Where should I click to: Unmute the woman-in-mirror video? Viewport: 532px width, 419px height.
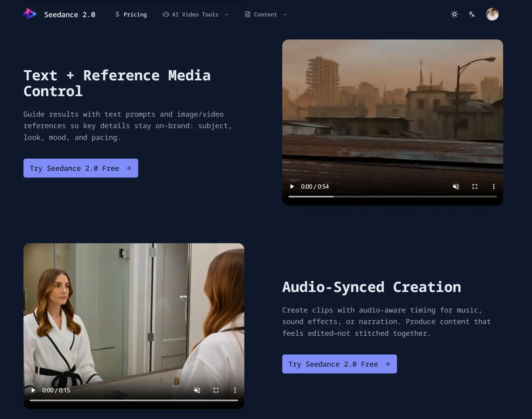tap(197, 390)
